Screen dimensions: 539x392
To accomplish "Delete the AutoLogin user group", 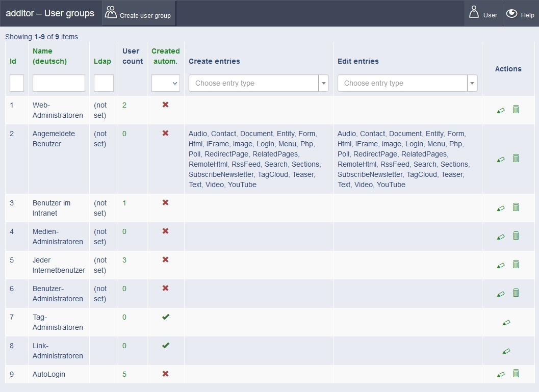I will click(x=516, y=374).
